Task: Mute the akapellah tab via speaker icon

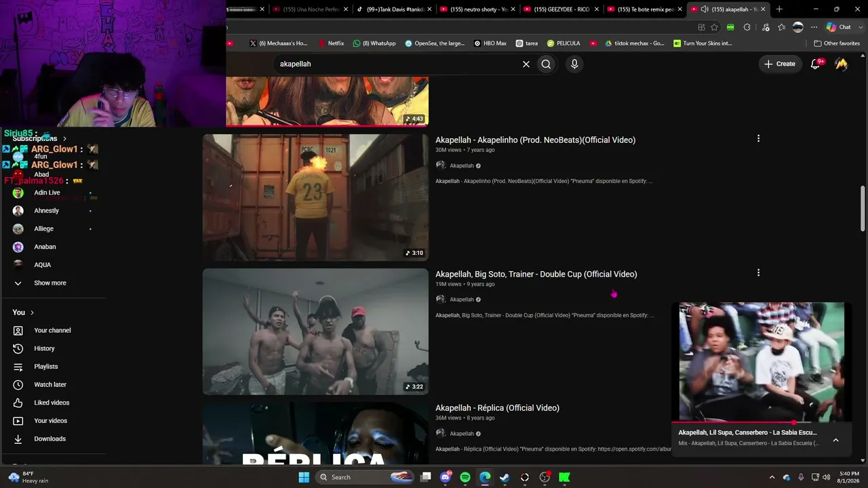Action: 705,9
